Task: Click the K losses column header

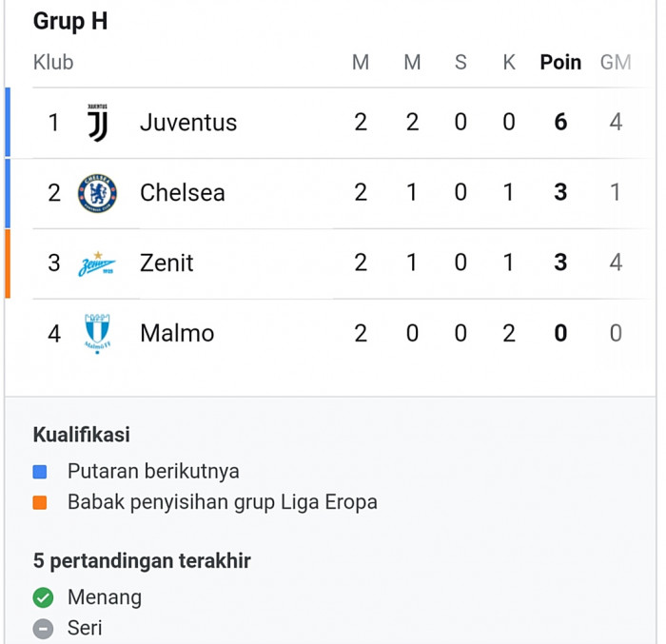Action: (x=509, y=63)
